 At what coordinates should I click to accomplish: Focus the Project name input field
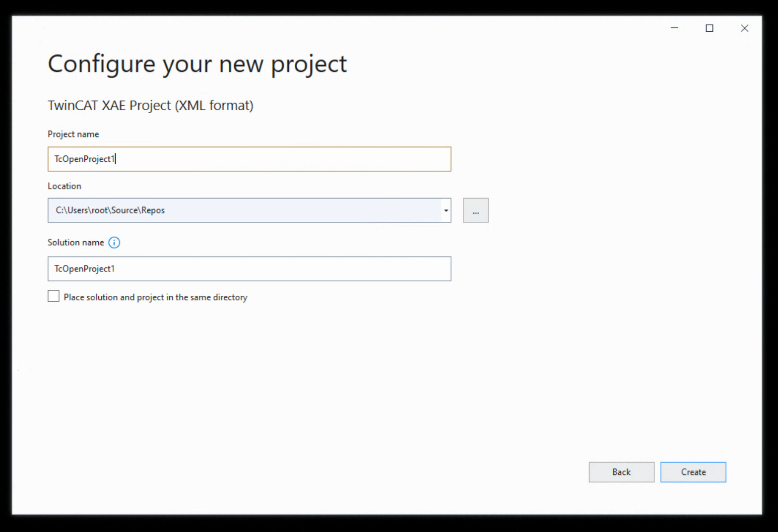pyautogui.click(x=249, y=159)
